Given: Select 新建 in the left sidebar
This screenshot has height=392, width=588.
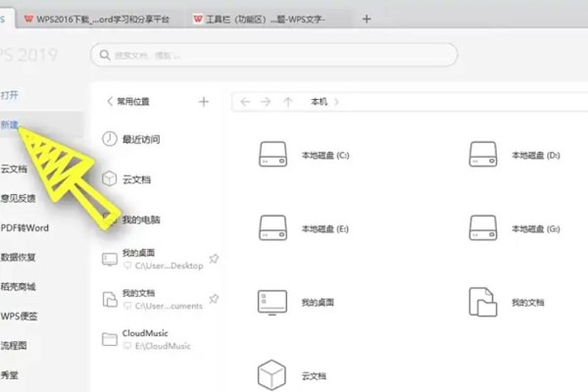Looking at the screenshot, I should click(x=10, y=124).
